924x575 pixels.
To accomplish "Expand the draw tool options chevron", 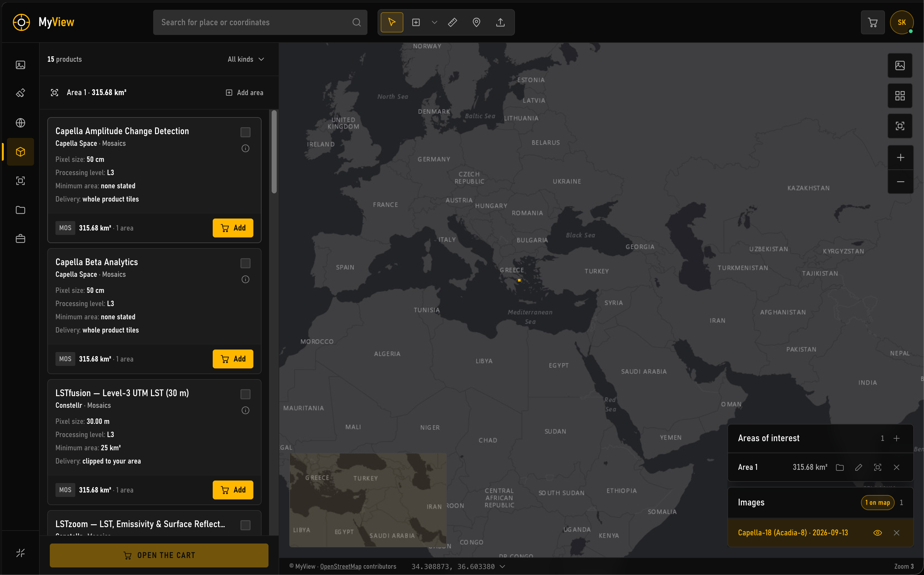I will (434, 22).
